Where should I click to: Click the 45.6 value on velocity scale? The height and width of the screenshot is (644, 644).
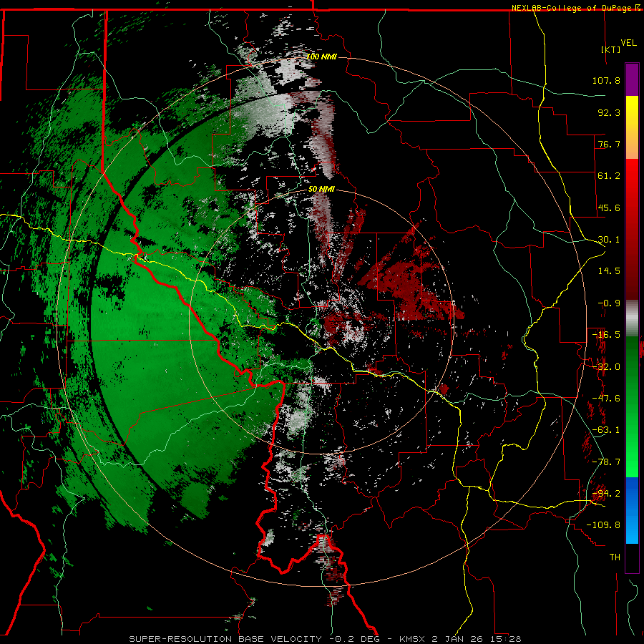[x=609, y=208]
